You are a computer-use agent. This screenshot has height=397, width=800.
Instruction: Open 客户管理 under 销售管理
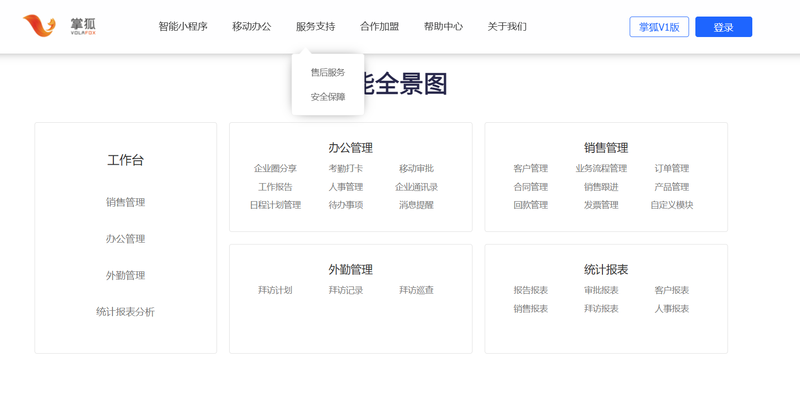pyautogui.click(x=531, y=168)
